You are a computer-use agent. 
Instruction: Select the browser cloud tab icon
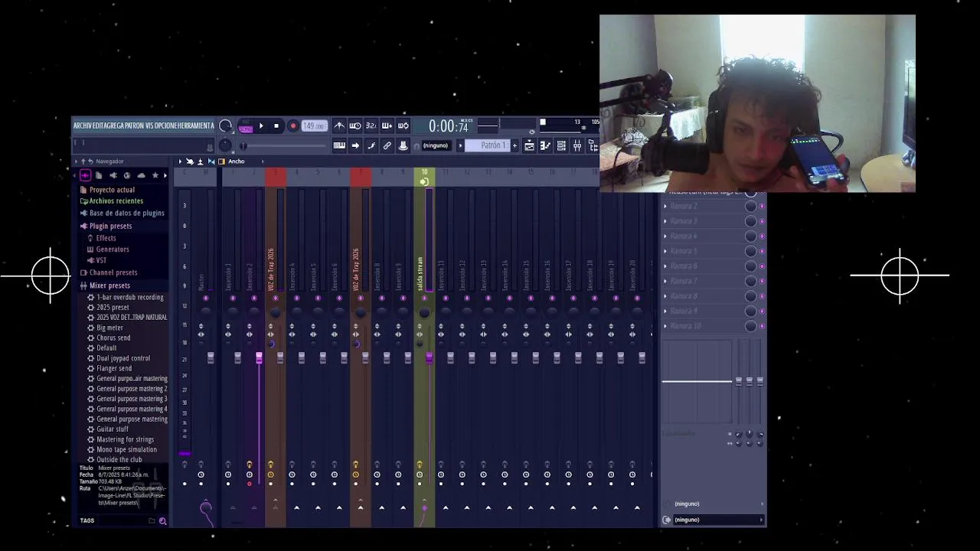point(141,175)
